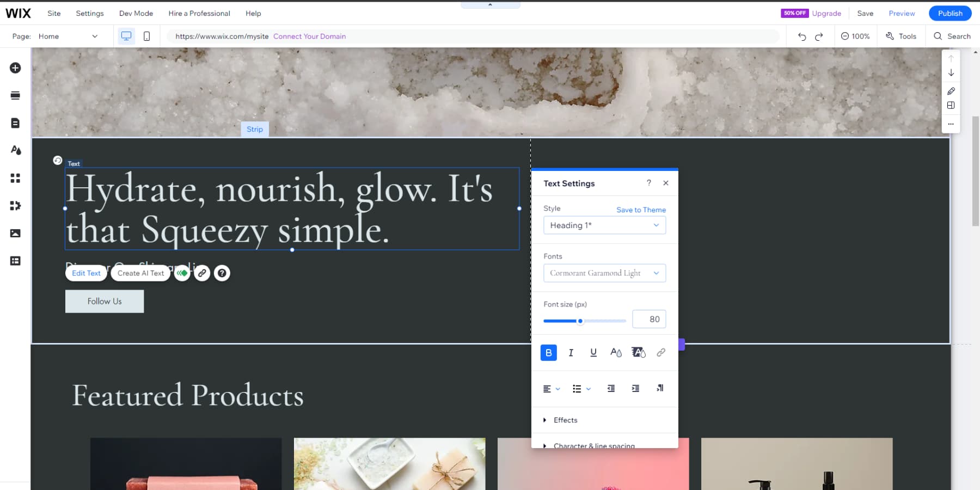Apply underline formatting to the heading
This screenshot has width=980, height=490.
point(593,352)
